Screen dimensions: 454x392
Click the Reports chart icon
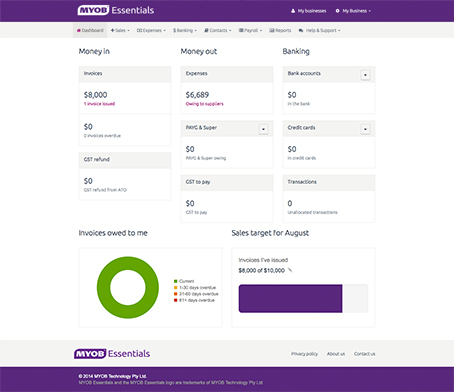tap(272, 30)
